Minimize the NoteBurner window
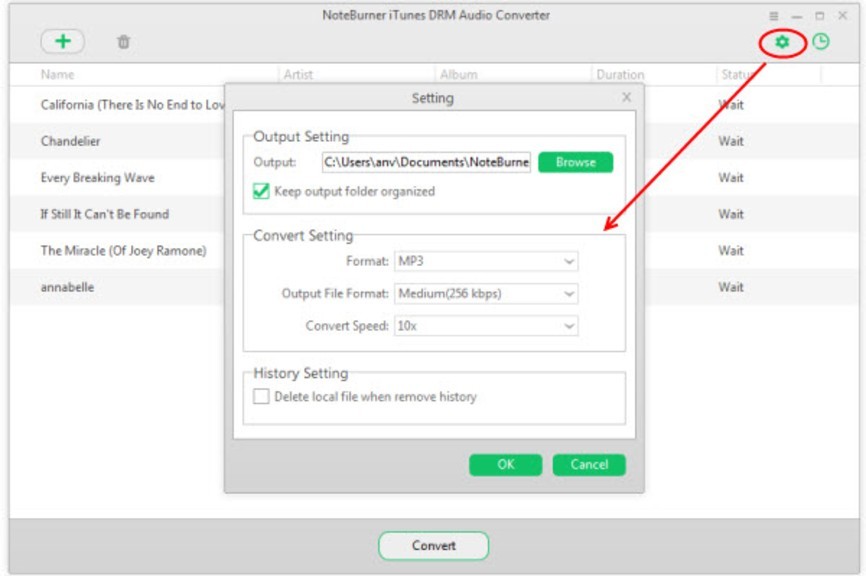 796,17
